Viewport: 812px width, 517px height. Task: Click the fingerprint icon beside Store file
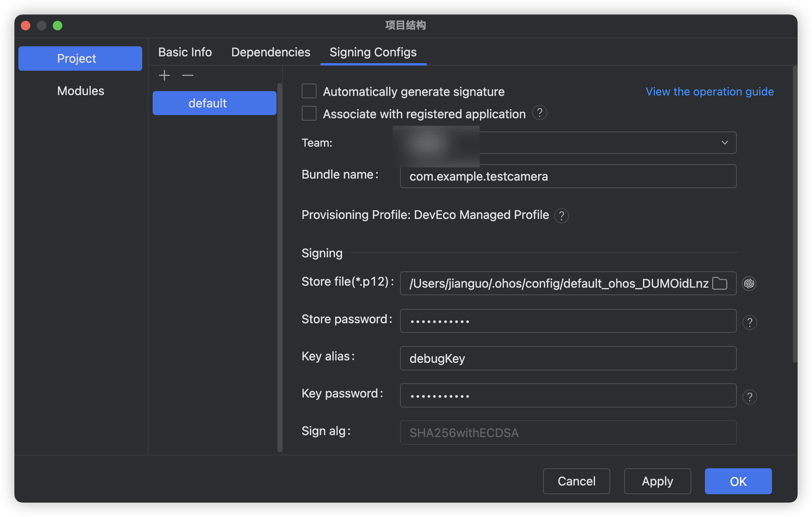click(x=749, y=284)
